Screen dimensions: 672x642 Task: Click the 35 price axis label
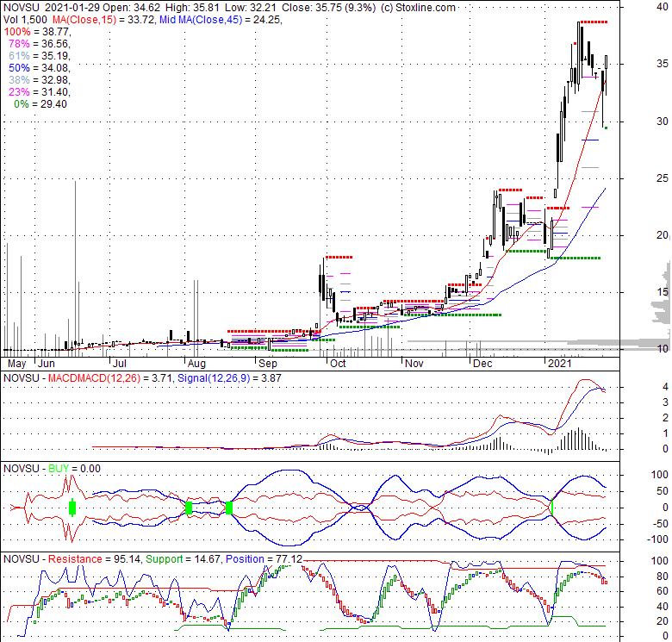[x=663, y=64]
